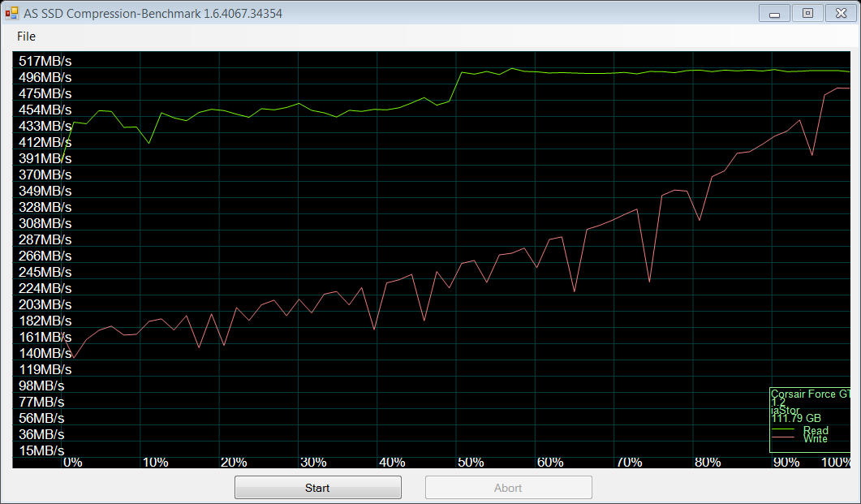Click the 70% x-axis label

tap(629, 463)
